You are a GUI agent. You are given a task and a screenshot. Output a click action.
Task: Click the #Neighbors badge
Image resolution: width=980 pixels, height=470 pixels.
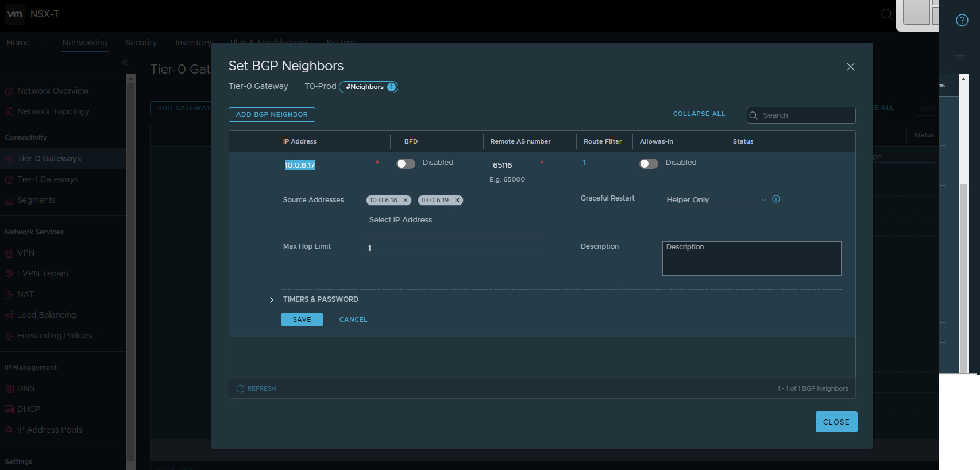point(368,87)
